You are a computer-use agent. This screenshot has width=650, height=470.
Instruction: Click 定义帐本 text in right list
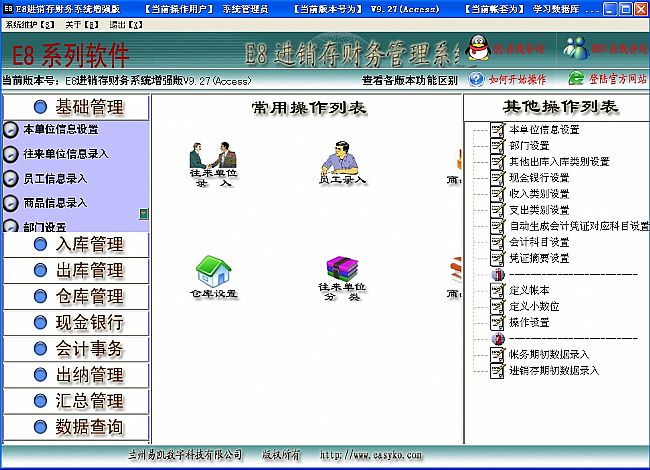click(529, 290)
